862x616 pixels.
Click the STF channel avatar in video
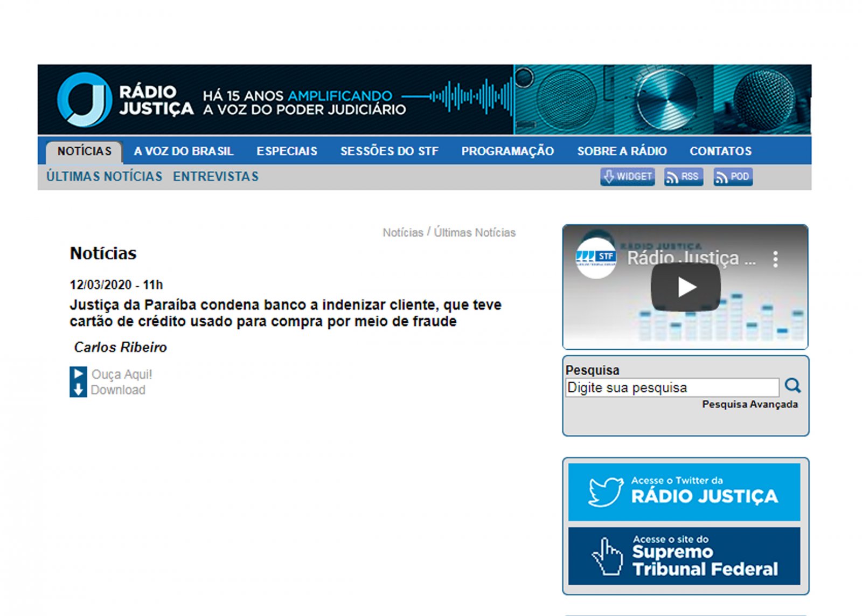tap(596, 258)
